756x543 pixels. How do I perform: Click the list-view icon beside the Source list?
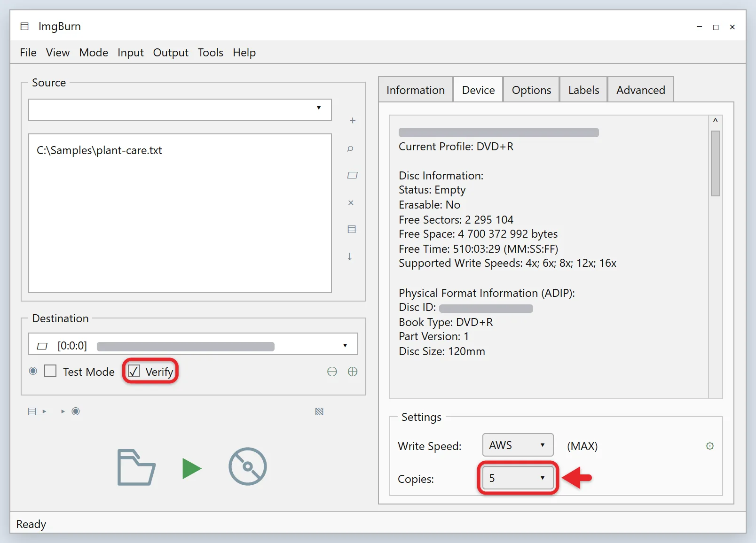point(352,229)
